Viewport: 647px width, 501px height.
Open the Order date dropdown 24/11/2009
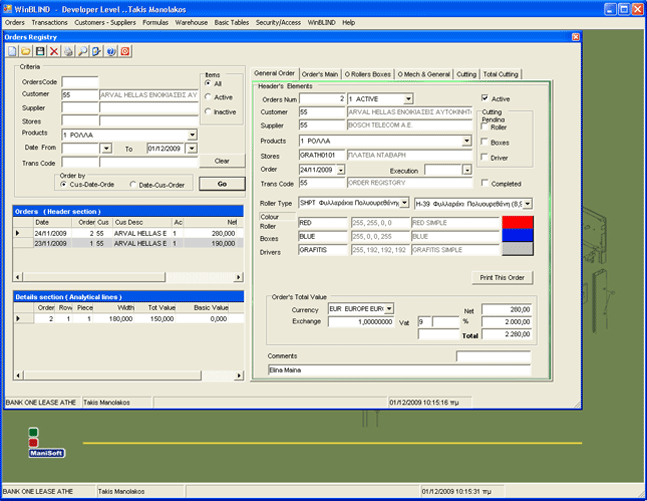(x=341, y=170)
